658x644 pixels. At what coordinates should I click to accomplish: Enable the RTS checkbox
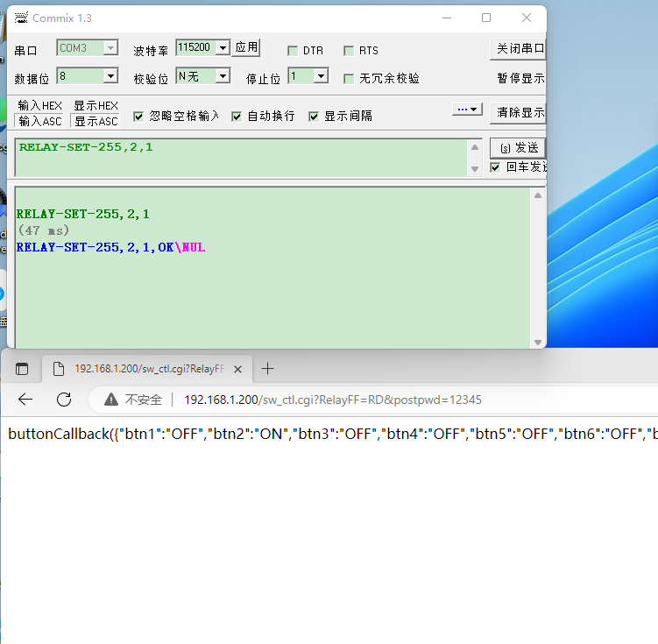tap(349, 51)
